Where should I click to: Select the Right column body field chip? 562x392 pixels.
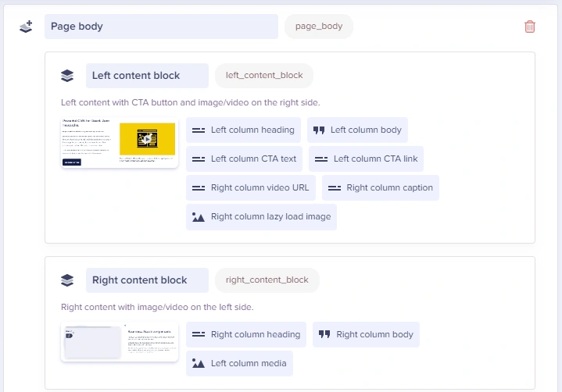click(366, 335)
